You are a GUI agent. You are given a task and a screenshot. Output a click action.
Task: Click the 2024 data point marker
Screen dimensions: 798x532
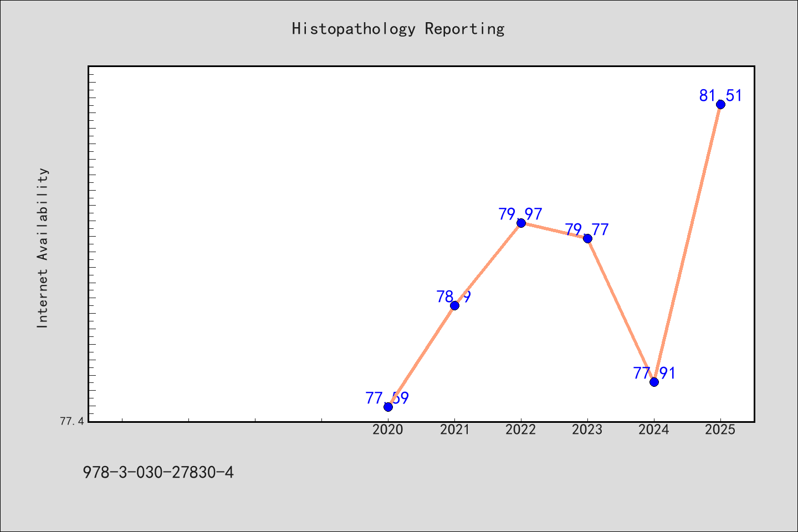click(x=654, y=382)
